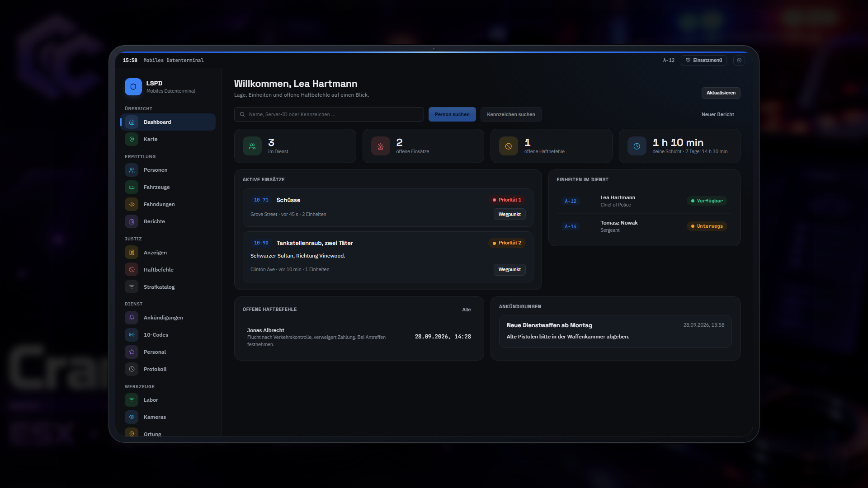Select unit A-12 Lea Hartmann row

644,201
